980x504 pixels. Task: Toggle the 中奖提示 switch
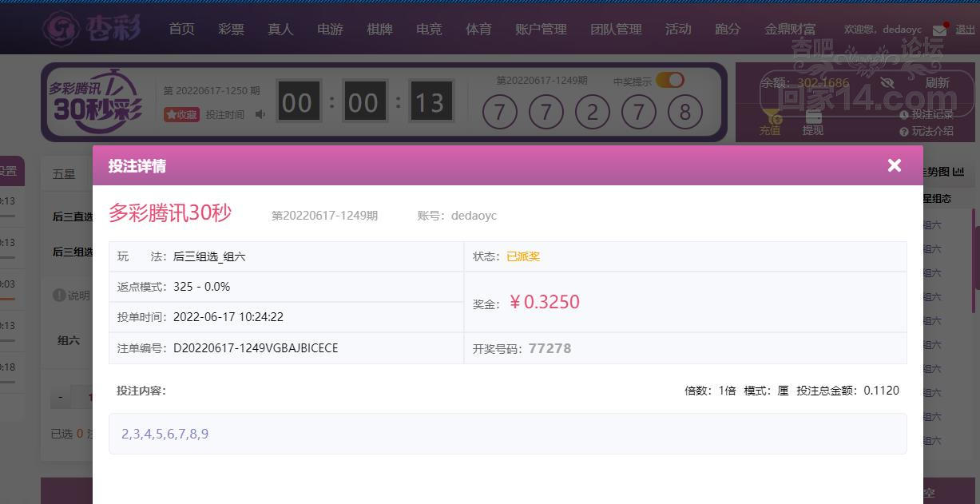(670, 80)
